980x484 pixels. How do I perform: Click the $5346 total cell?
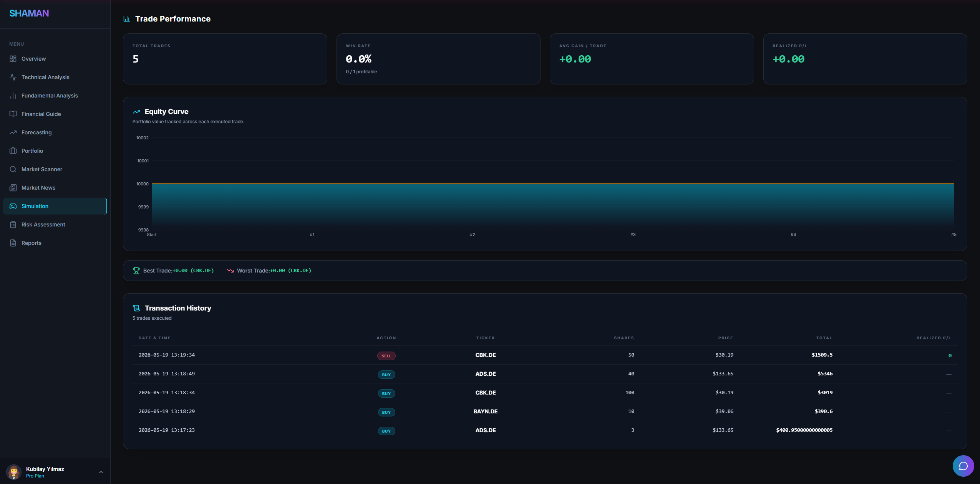[825, 374]
